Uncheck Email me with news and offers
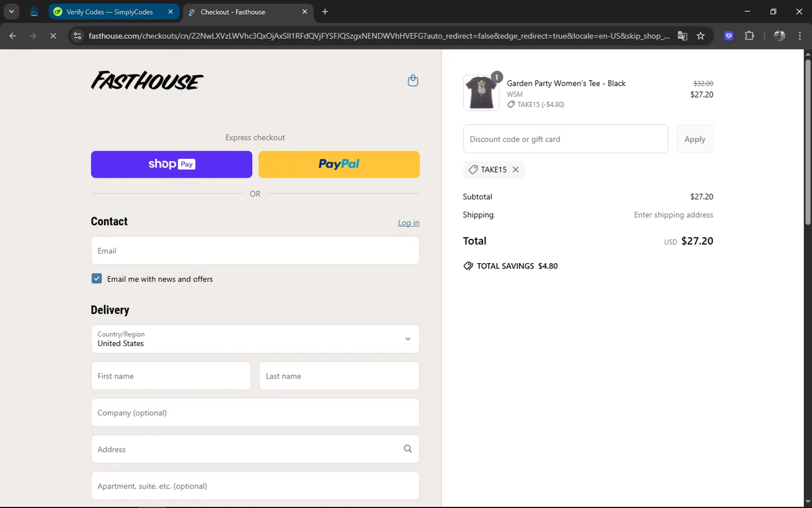 (x=97, y=278)
